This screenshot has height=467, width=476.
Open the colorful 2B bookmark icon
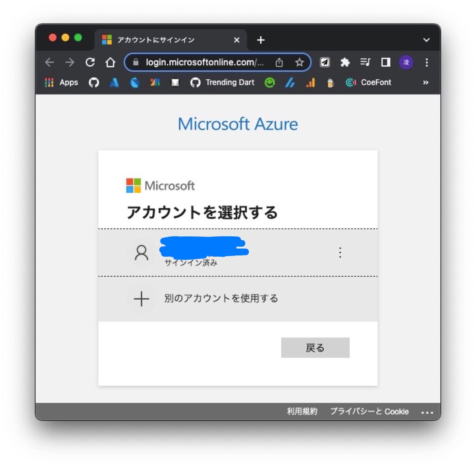coord(155,82)
